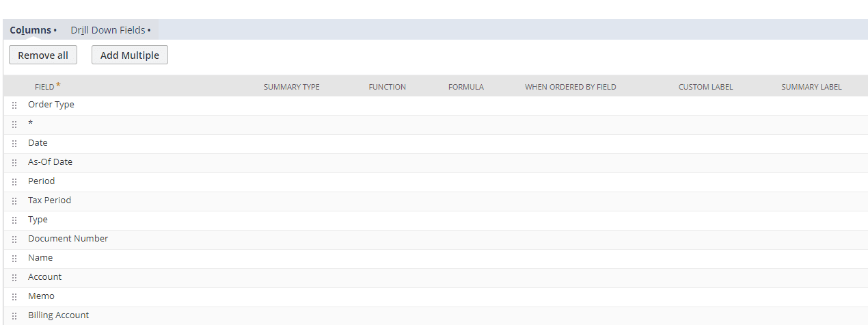Click the Type field name
Image resolution: width=868 pixels, height=325 pixels.
click(x=38, y=220)
